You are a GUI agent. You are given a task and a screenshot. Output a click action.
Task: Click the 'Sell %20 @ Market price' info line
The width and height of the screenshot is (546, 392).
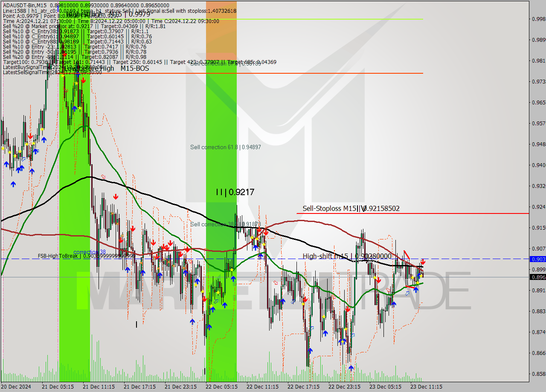pyautogui.click(x=84, y=26)
